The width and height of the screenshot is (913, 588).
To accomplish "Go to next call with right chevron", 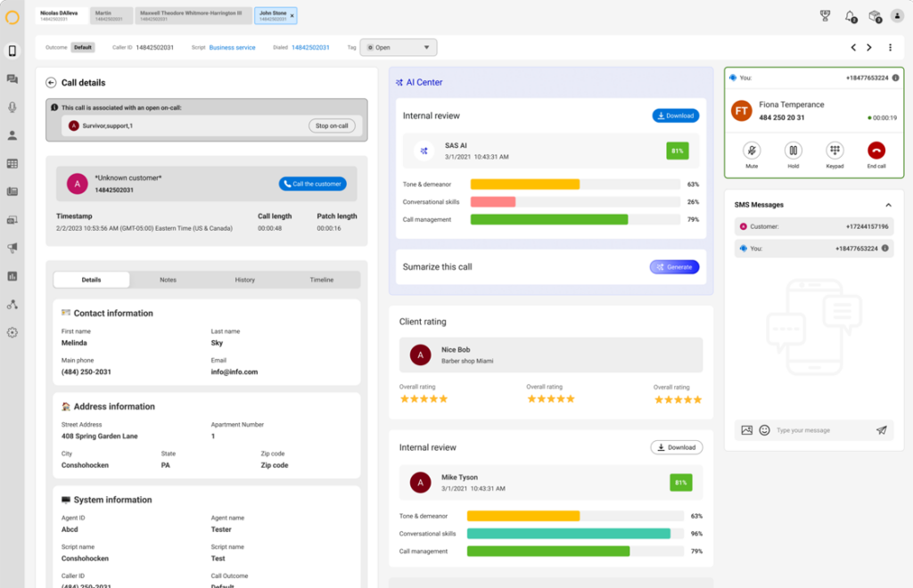I will 869,48.
